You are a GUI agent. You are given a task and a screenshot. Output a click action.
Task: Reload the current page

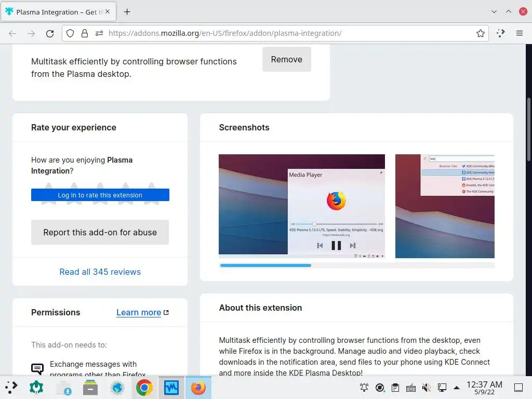[x=50, y=33]
